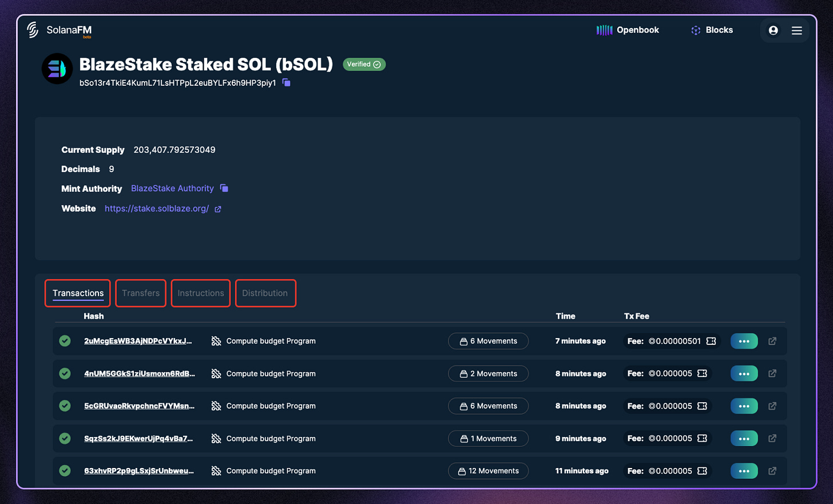
Task: Click the SolanaFM logo icon
Action: (33, 30)
